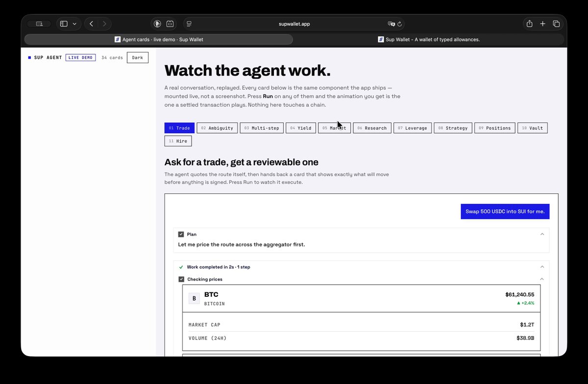Switch to the 10 Vault tab
The height and width of the screenshot is (384, 588).
[533, 128]
